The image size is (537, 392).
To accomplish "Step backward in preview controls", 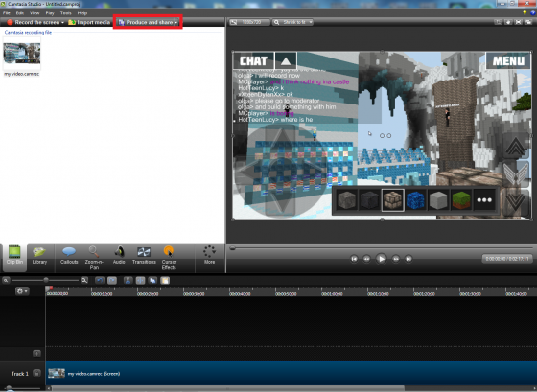I will coord(366,259).
